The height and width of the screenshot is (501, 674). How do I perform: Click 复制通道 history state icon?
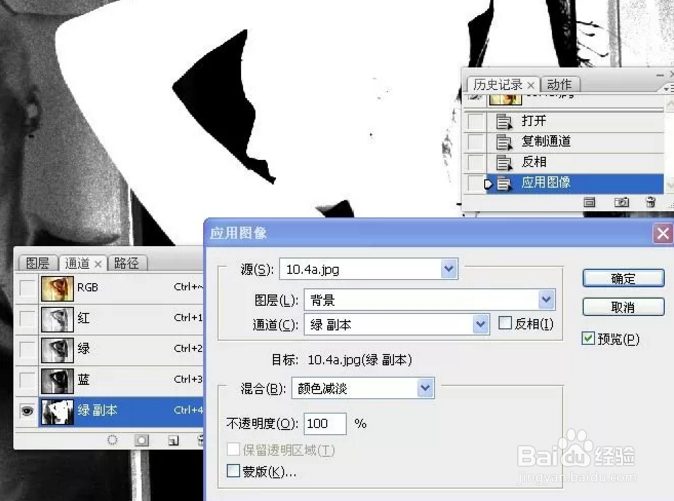504,142
